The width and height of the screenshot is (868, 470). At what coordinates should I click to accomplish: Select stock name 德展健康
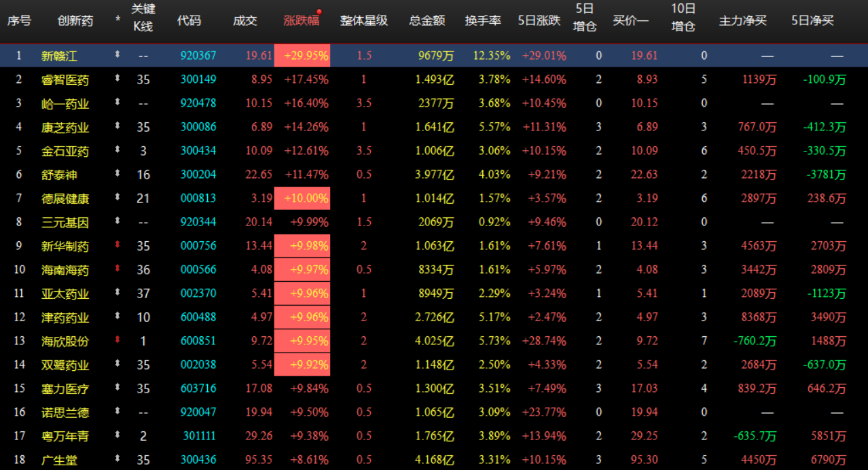click(65, 198)
